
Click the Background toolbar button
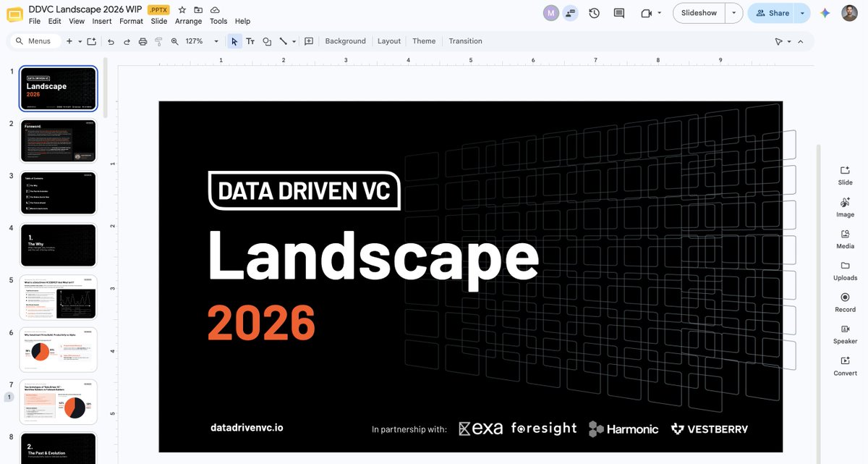pyautogui.click(x=345, y=41)
